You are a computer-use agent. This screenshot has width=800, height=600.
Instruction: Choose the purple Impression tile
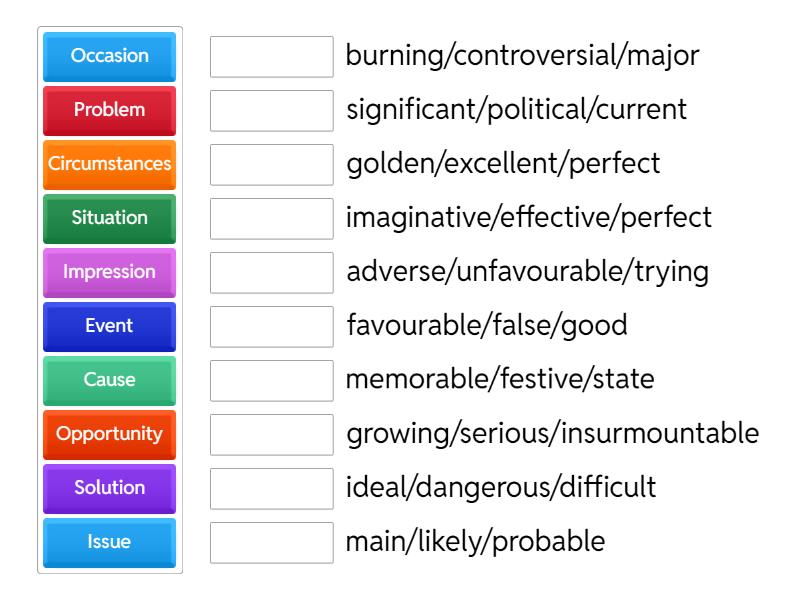click(x=110, y=272)
